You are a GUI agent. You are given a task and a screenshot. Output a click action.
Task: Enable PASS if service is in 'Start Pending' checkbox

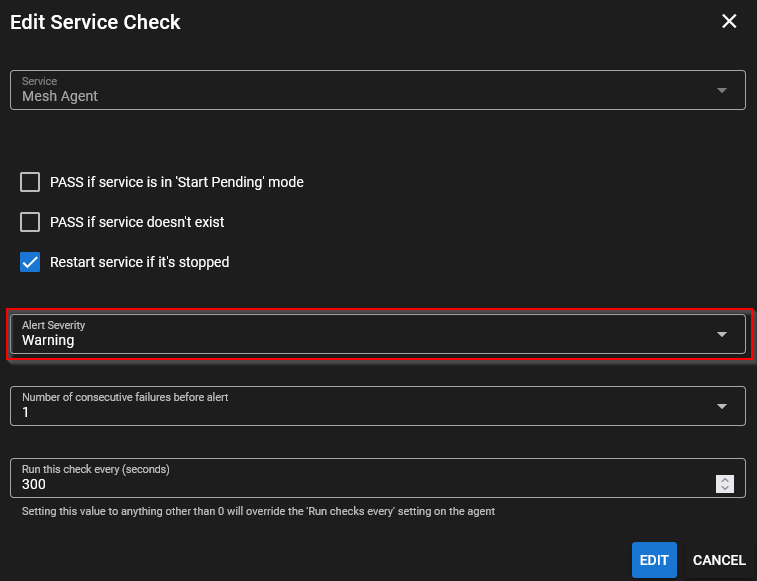pos(31,182)
